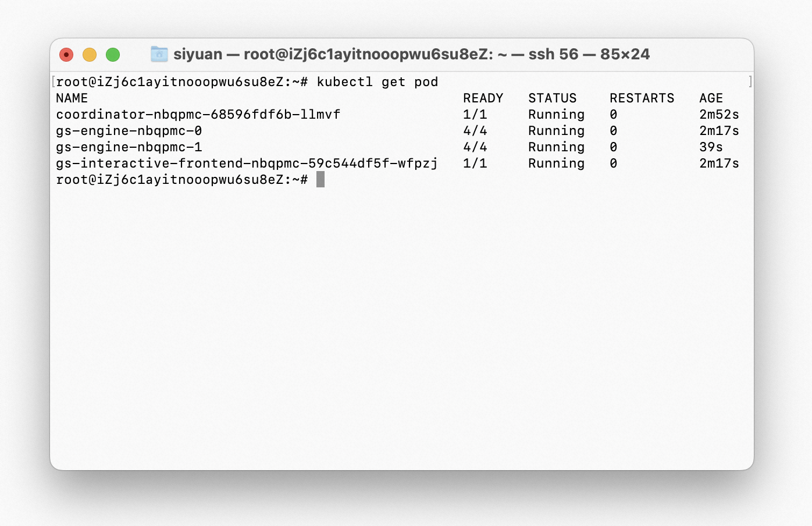The image size is (812, 526).
Task: Click the red close window button
Action: [66, 55]
